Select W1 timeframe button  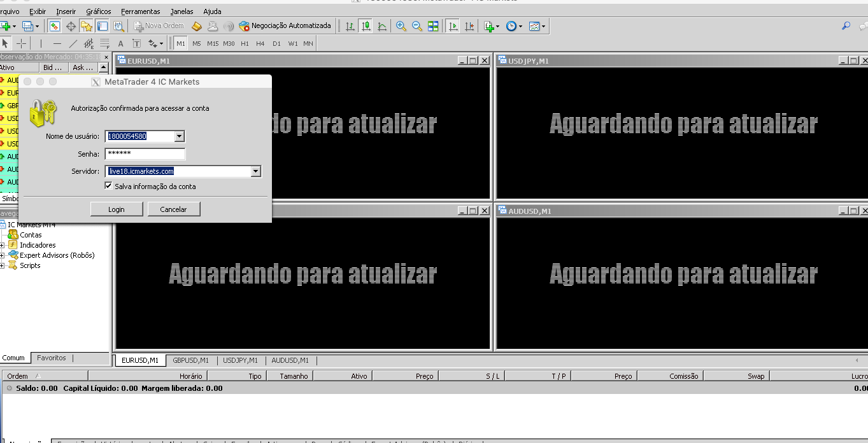pos(292,43)
